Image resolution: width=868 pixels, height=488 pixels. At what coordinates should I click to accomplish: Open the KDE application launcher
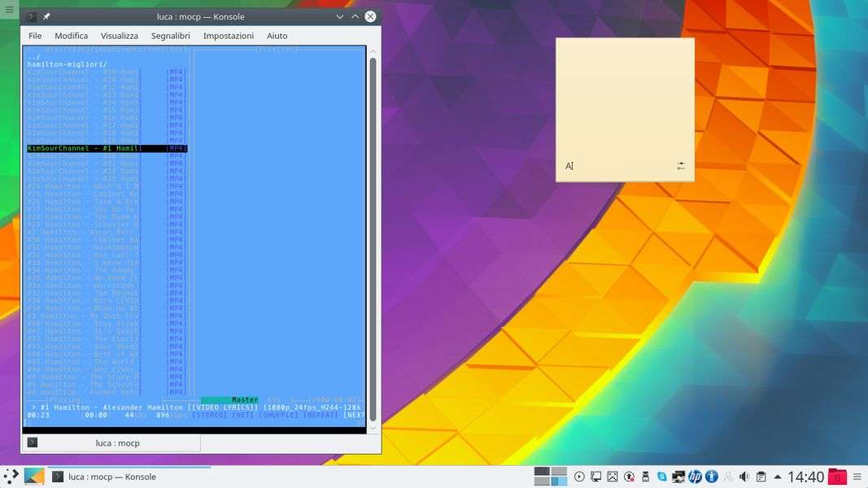[11, 477]
